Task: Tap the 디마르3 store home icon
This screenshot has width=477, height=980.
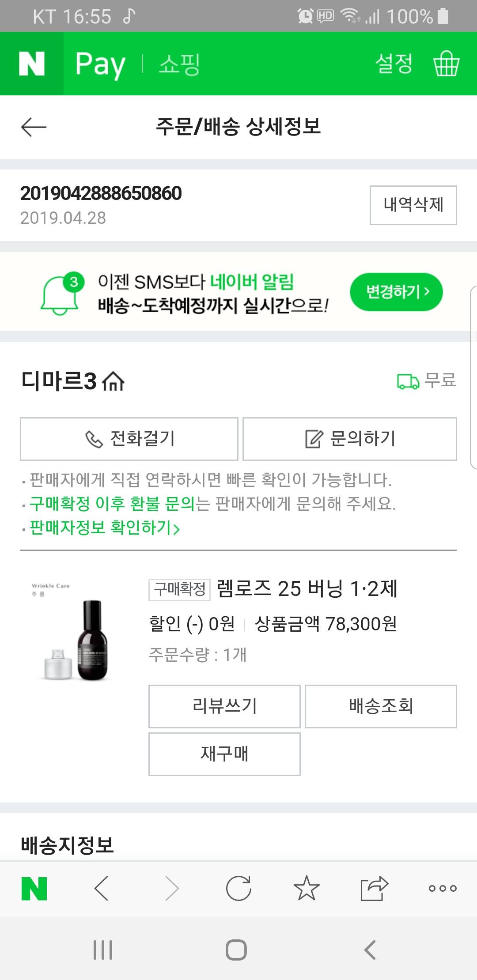Action: pos(114,381)
